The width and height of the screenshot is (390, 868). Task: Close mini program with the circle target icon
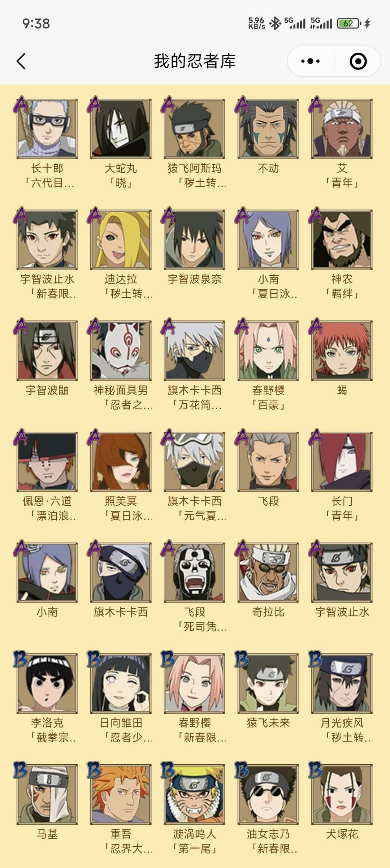(358, 61)
